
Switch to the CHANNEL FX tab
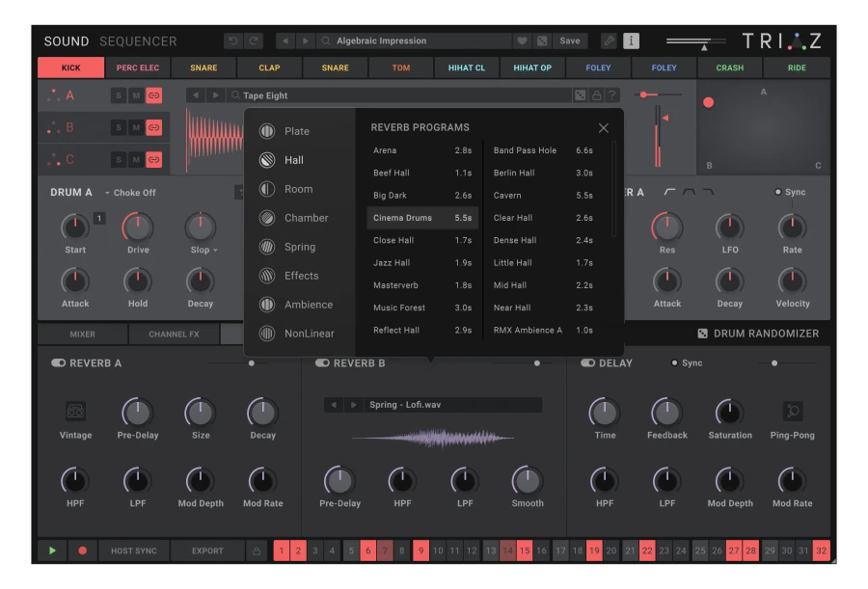(x=174, y=335)
